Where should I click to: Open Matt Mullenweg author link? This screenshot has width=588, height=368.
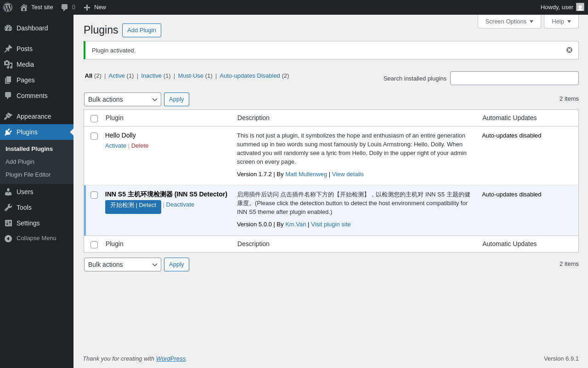(x=306, y=174)
